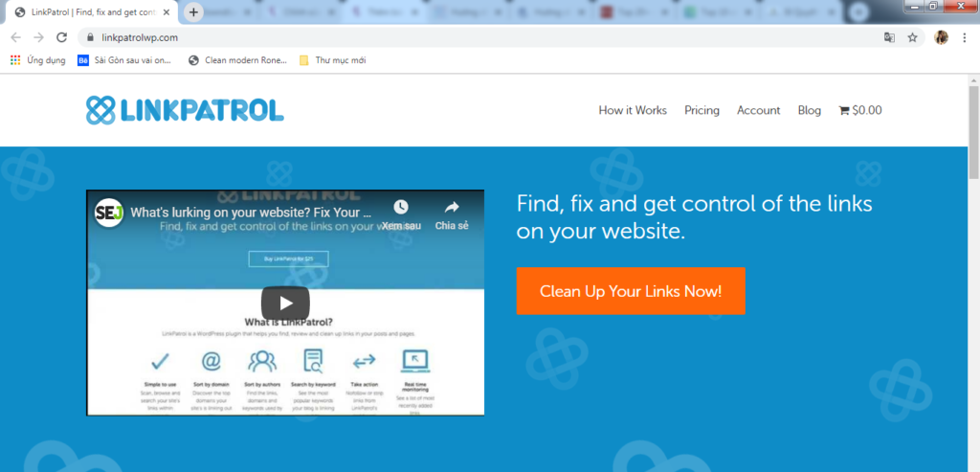Click the browser forward arrow
The width and height of the screenshot is (980, 472).
click(38, 37)
